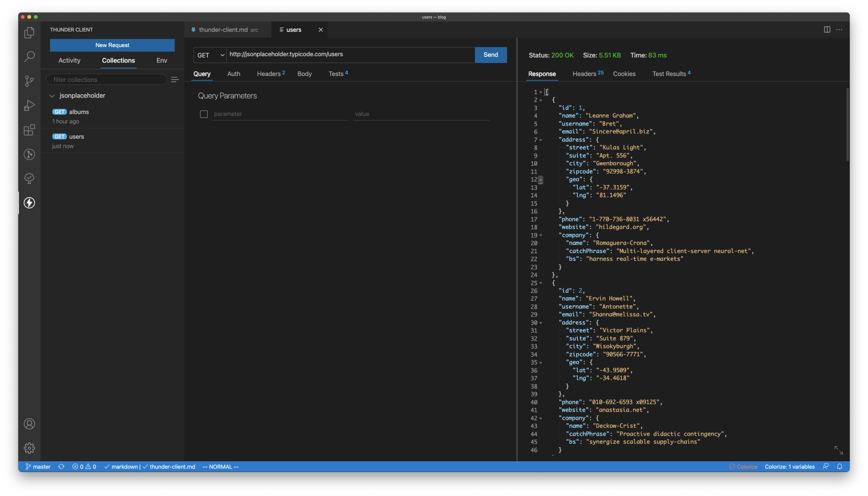Open the Extensions view icon
Viewport: 868px width, 496px height.
29,130
